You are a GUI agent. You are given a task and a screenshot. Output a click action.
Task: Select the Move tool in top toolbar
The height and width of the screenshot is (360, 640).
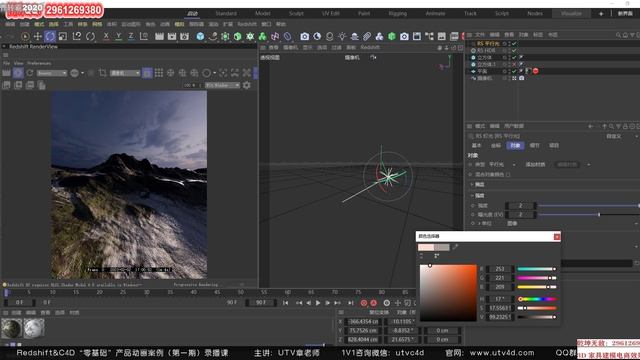pyautogui.click(x=38, y=36)
